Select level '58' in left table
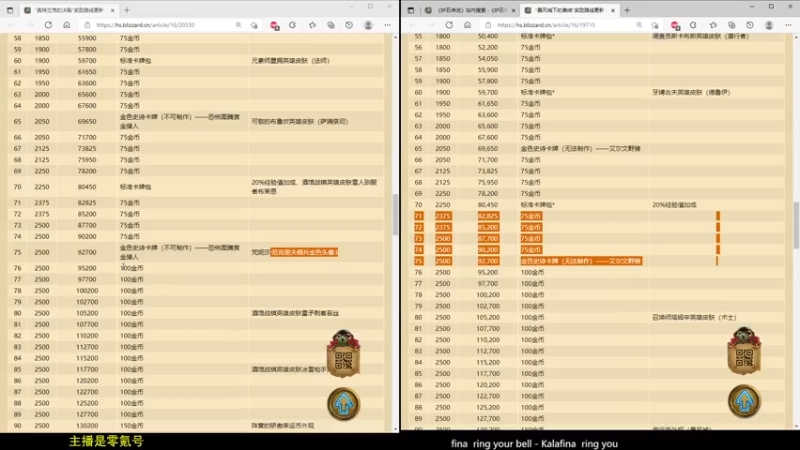Viewport: 800px width, 450px height. pos(17,38)
